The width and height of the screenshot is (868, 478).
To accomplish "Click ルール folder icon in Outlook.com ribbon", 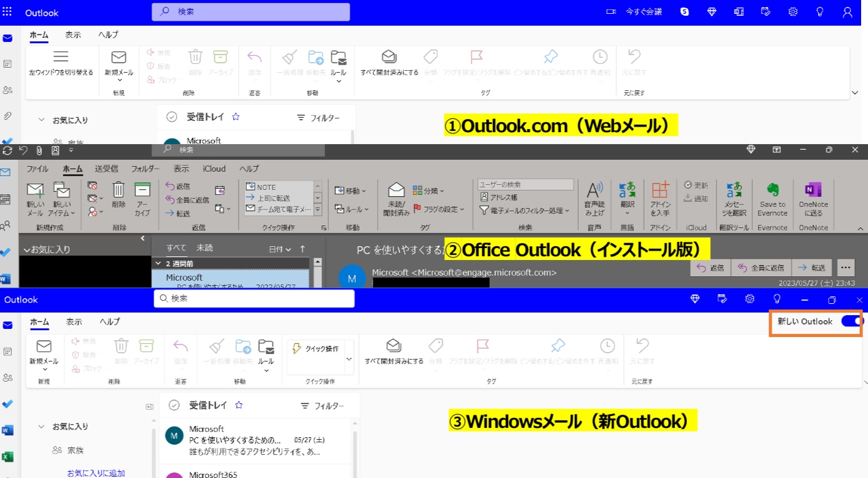I will tap(338, 58).
